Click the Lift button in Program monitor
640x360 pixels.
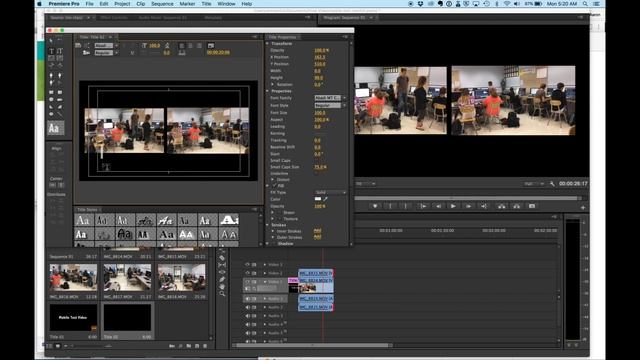(x=502, y=207)
